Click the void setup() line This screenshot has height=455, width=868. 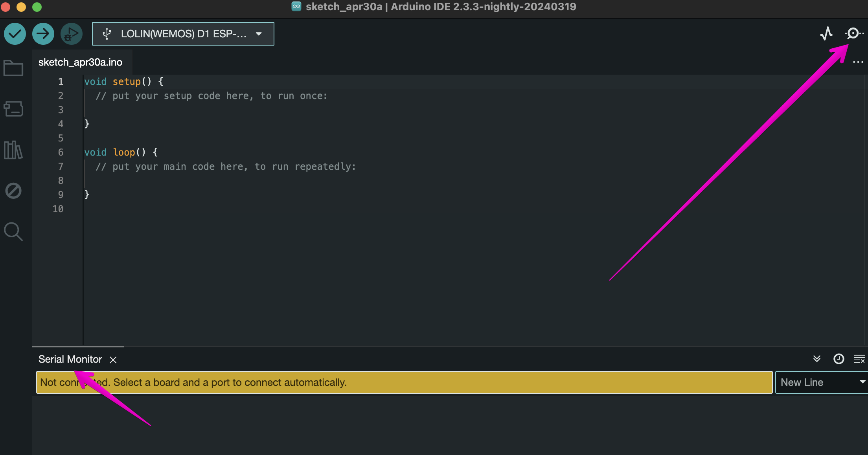123,81
